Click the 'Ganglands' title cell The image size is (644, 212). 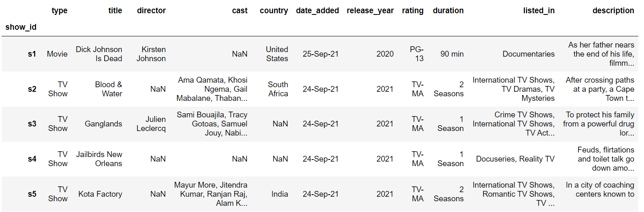click(103, 124)
